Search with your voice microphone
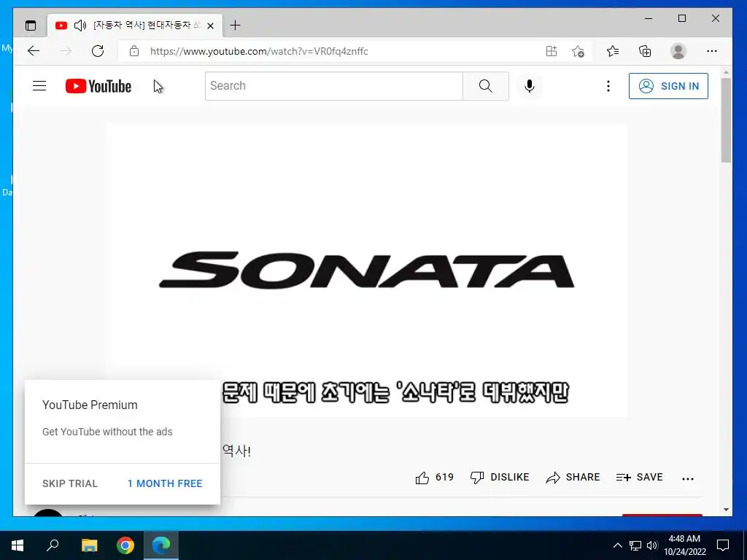Screen dimensions: 747x560 tap(530, 86)
